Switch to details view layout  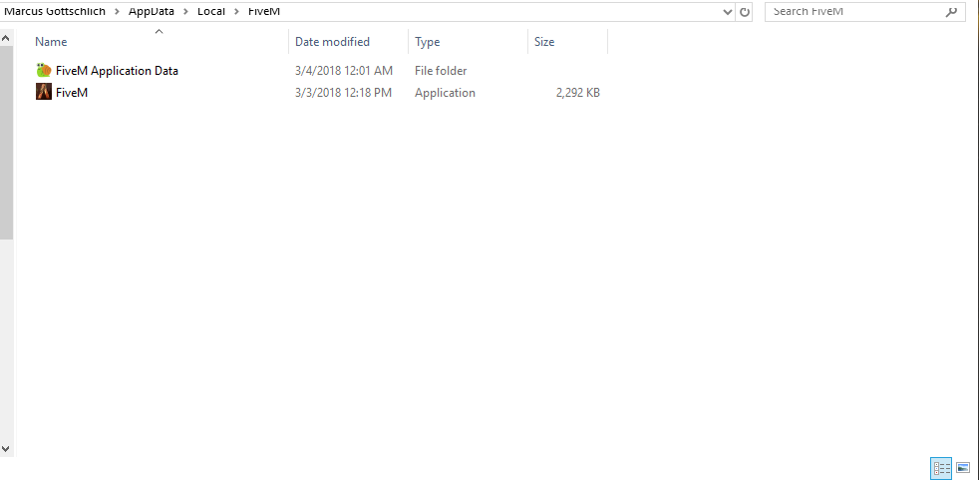tap(941, 468)
